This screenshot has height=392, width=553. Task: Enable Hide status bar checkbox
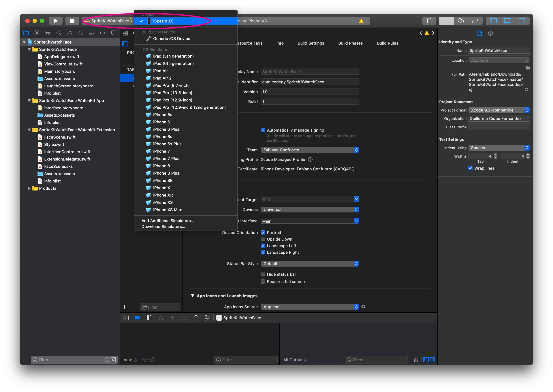tap(263, 274)
